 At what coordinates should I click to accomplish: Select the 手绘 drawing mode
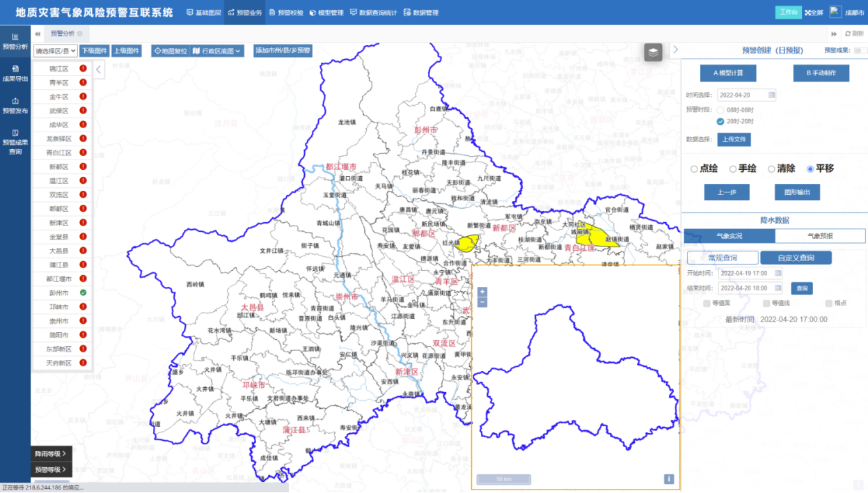point(733,169)
